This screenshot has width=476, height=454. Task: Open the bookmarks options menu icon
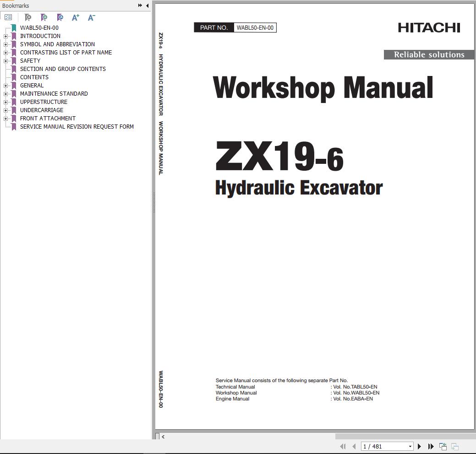pos(8,17)
